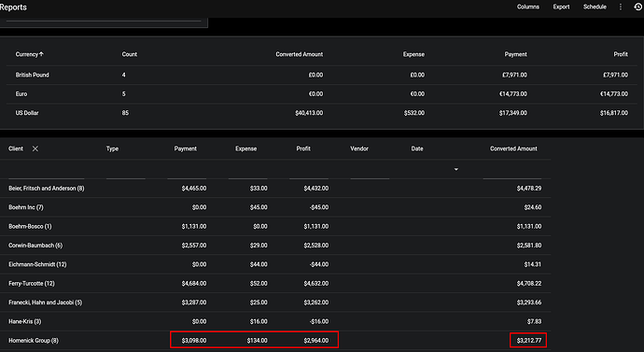The image size is (644, 352).
Task: Open the Columns menu
Action: pyautogui.click(x=527, y=7)
